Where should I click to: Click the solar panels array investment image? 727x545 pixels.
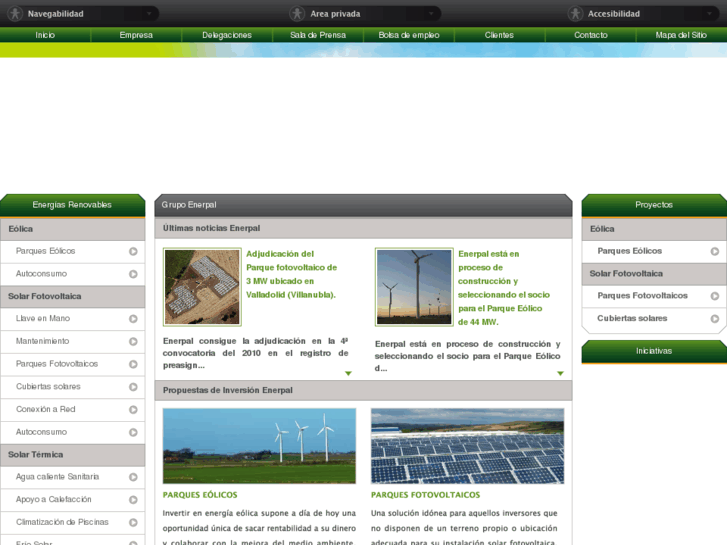(x=467, y=446)
